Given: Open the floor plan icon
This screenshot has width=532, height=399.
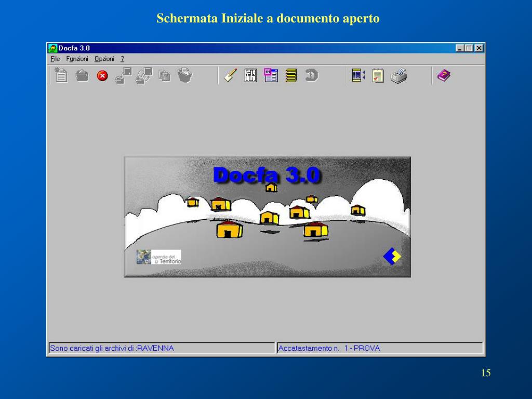Looking at the screenshot, I should [251, 75].
